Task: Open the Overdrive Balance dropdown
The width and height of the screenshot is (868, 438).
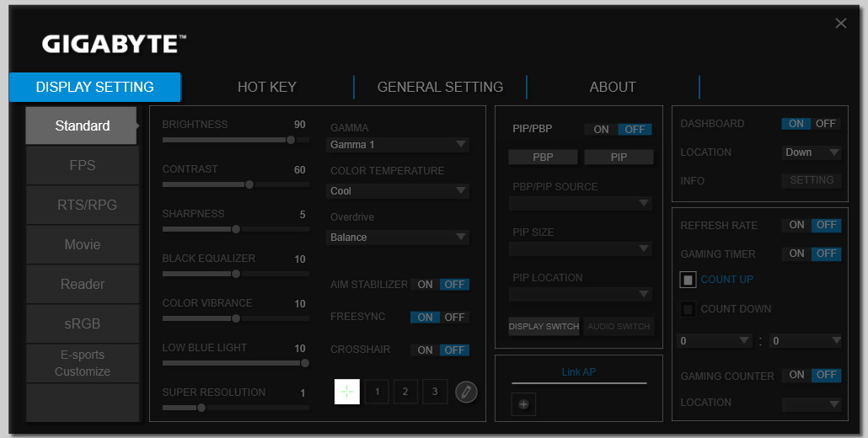Action: [398, 238]
